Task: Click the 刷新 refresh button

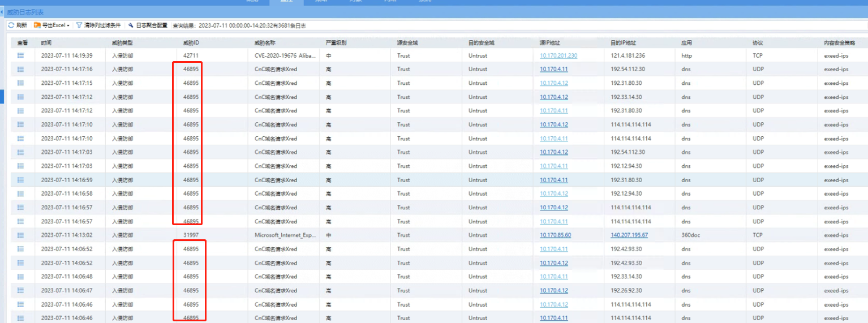Action: tap(17, 25)
